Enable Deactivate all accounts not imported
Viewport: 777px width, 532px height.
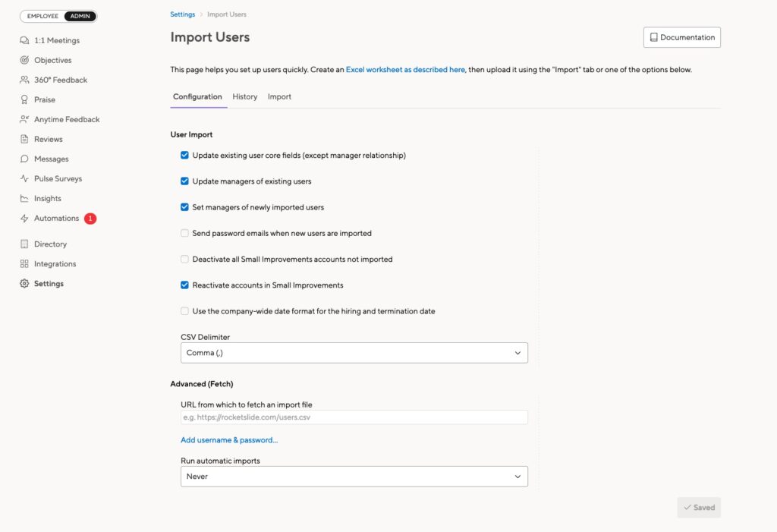click(185, 259)
